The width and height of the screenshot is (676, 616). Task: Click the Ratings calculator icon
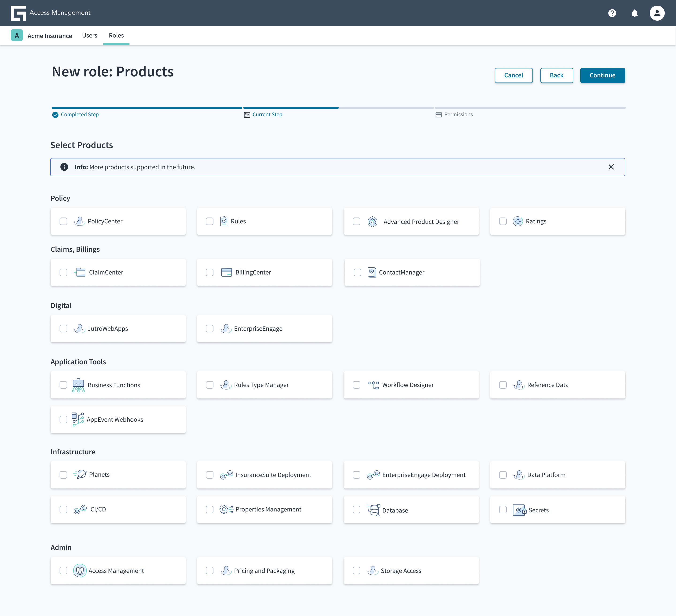[x=518, y=221]
